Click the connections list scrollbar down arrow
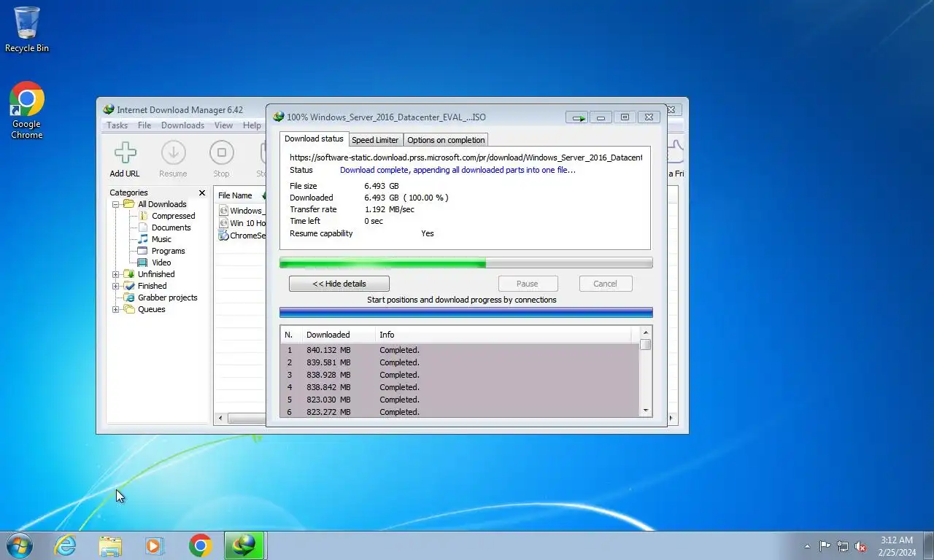The image size is (934, 560). tap(646, 411)
